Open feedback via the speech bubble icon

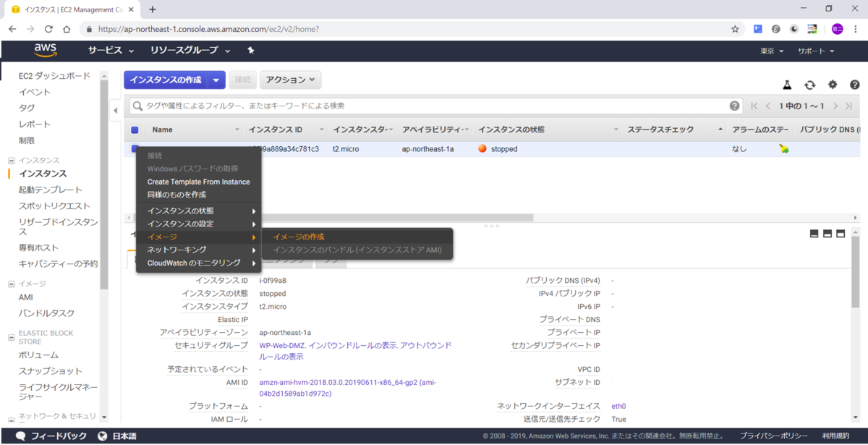[20, 436]
